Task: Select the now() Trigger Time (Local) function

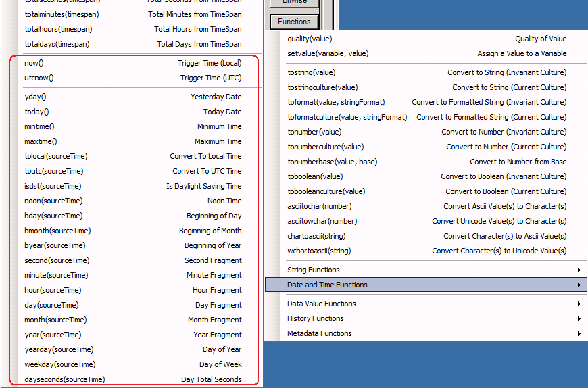Action: (x=132, y=63)
